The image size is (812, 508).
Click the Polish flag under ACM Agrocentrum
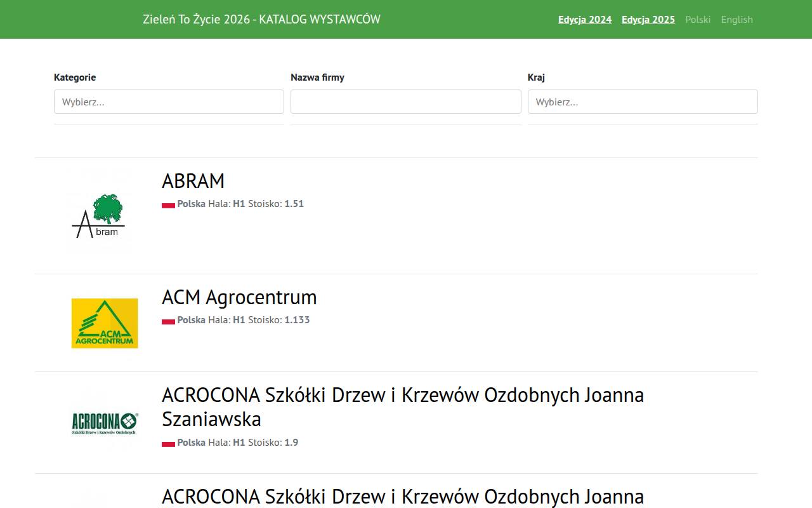click(x=168, y=321)
